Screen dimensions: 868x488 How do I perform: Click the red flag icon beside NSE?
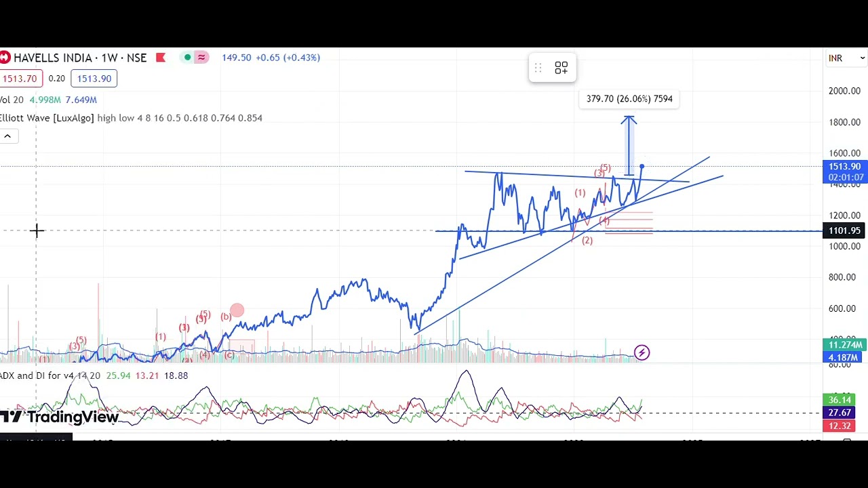161,58
